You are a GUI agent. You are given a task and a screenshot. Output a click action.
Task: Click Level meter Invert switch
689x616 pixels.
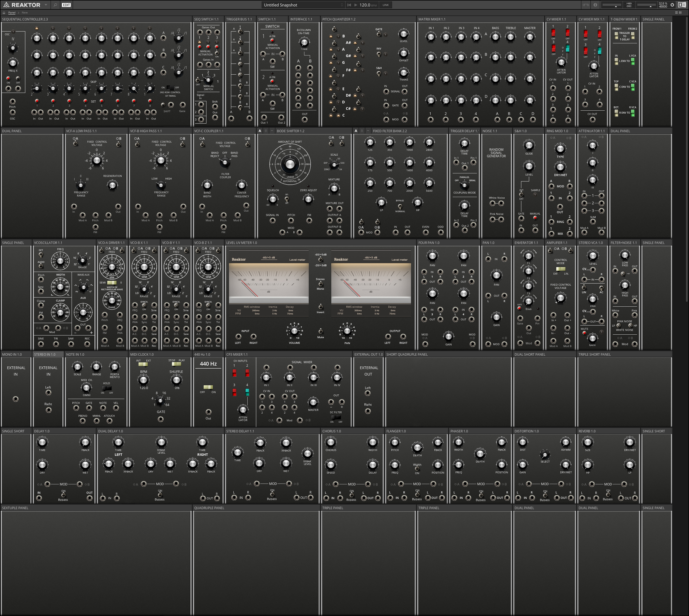pos(321,307)
